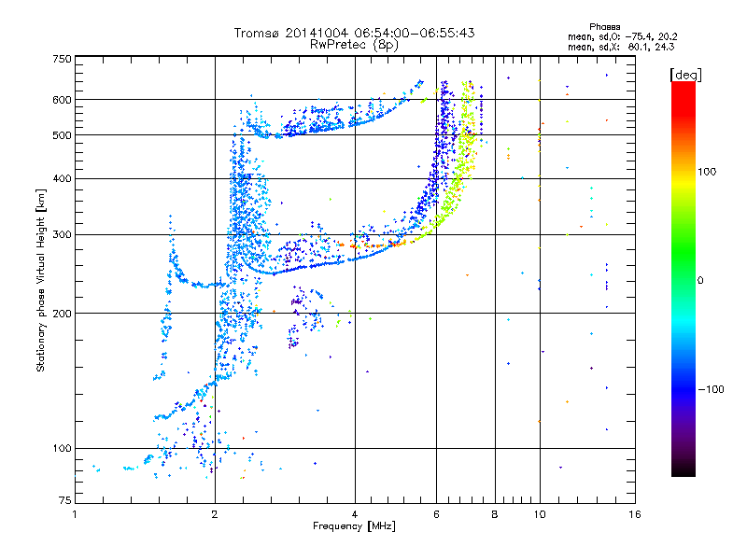The image size is (747, 560).
Task: Click the x-axis tick label "16"
Action: pyautogui.click(x=635, y=514)
